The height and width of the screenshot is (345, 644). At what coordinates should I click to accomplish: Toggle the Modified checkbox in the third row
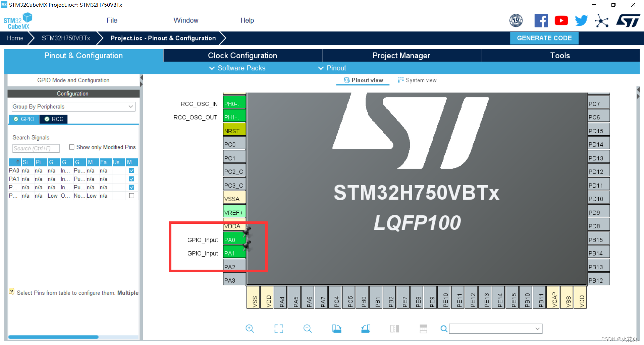tap(131, 187)
